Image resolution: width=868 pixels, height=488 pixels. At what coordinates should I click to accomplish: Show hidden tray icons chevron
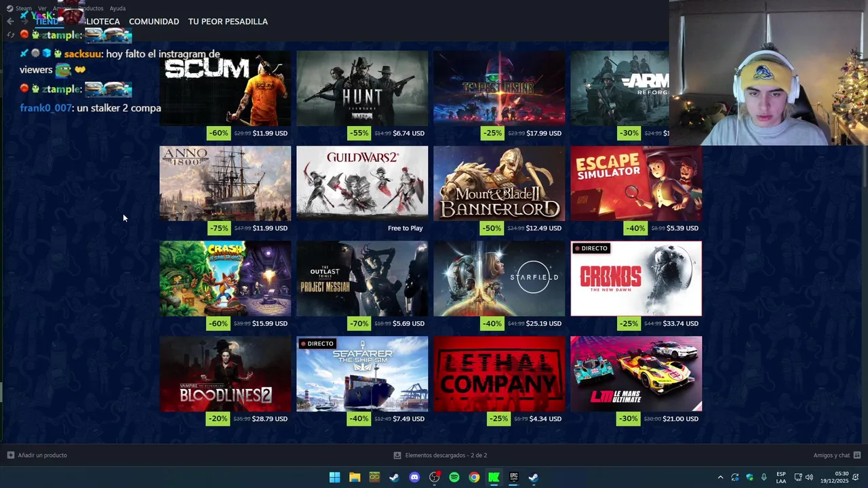pyautogui.click(x=720, y=477)
